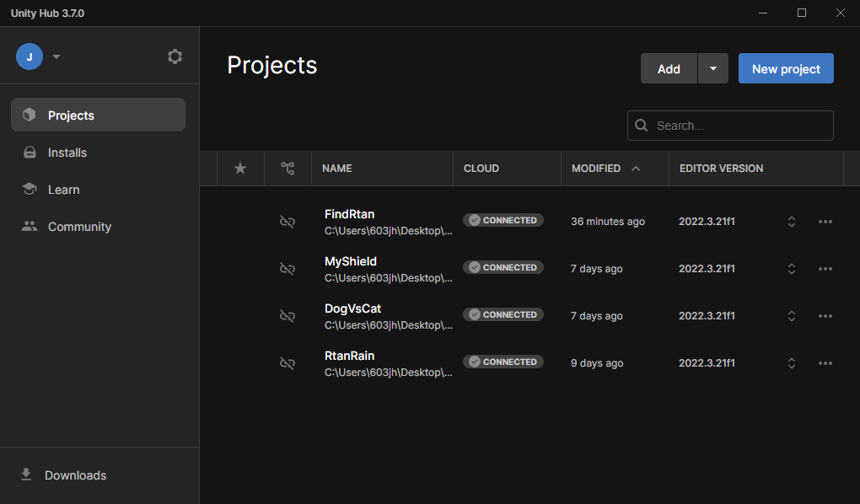This screenshot has height=504, width=860.
Task: Click the J account avatar
Action: [x=30, y=56]
